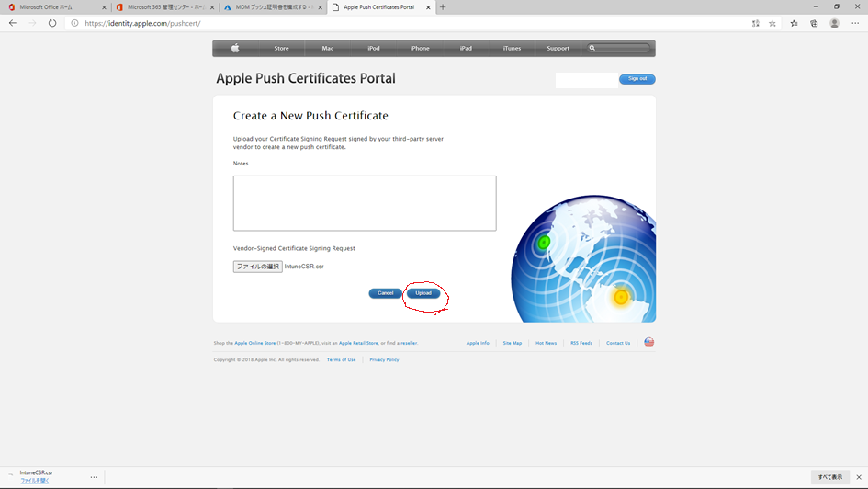This screenshot has width=868, height=489.
Task: Open browser settings and more menu
Action: (x=855, y=23)
